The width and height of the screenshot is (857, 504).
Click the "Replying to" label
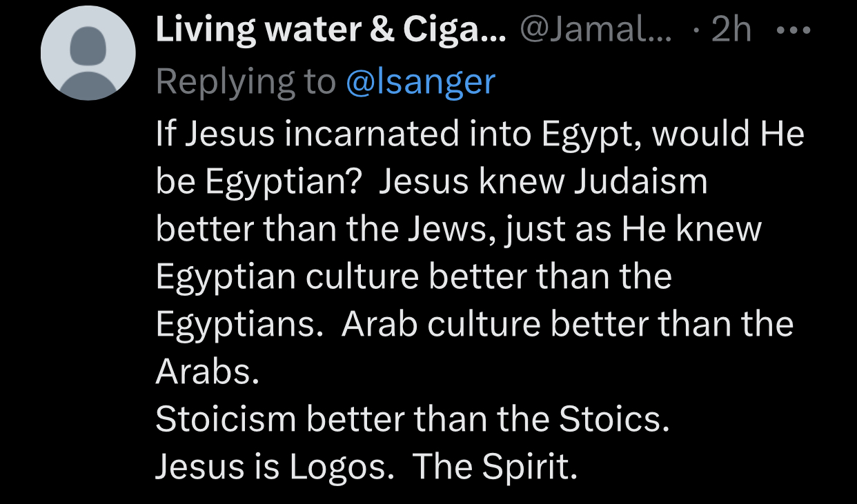[x=246, y=82]
